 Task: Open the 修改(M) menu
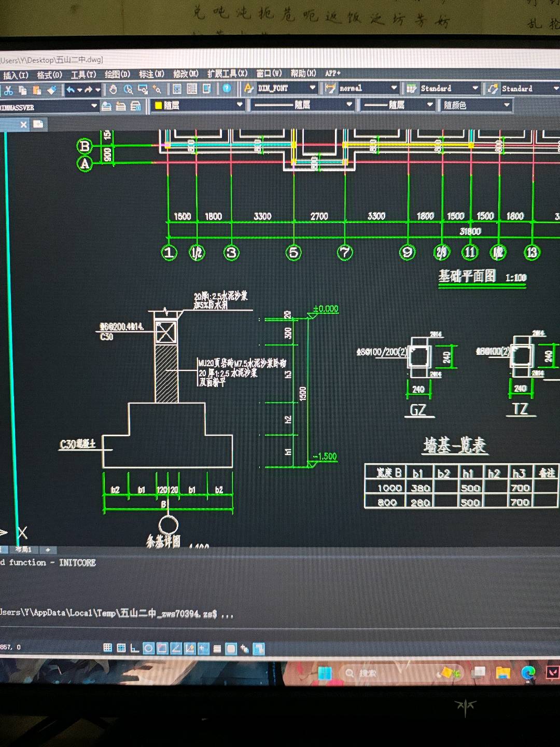tap(186, 74)
